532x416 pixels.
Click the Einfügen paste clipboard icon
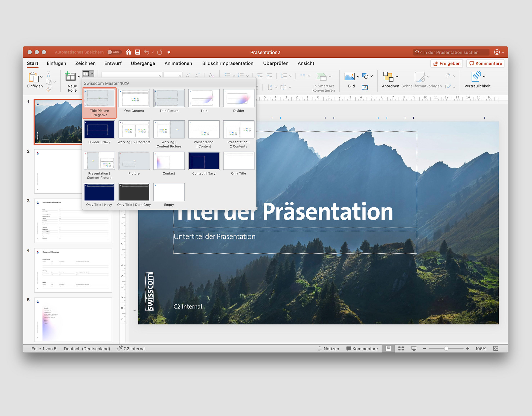(x=33, y=77)
